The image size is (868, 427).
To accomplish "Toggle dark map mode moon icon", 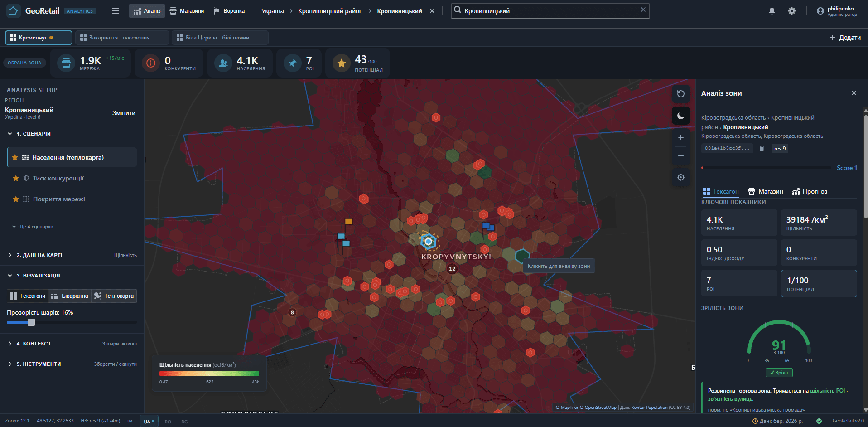I will [x=680, y=116].
